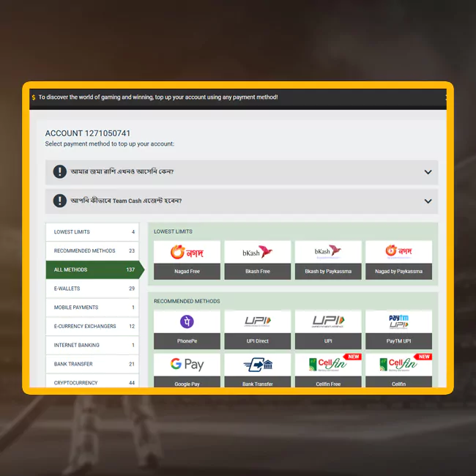Click the Nagad Free label button
The image size is (476, 476).
pos(187,272)
